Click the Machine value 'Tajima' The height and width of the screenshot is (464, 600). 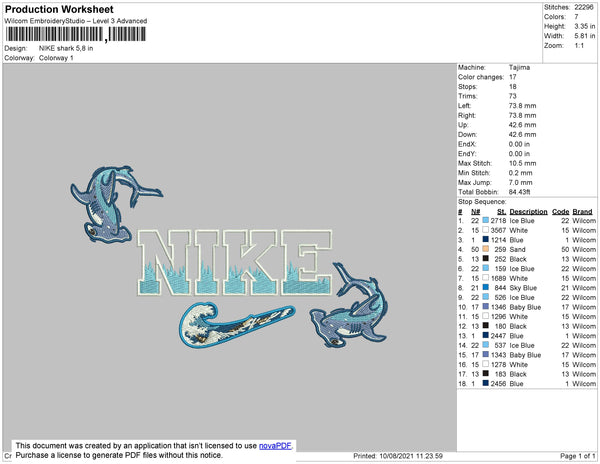519,67
